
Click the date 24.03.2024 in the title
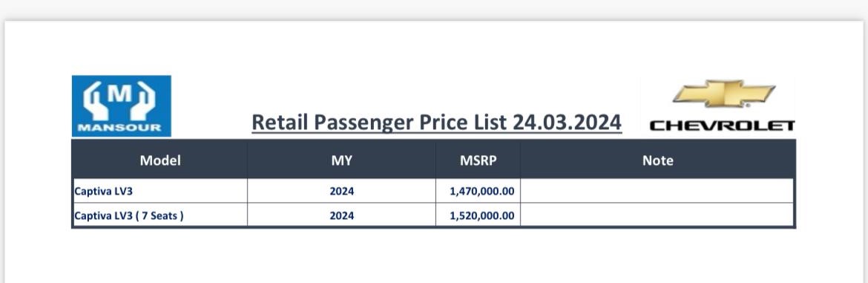(x=567, y=122)
